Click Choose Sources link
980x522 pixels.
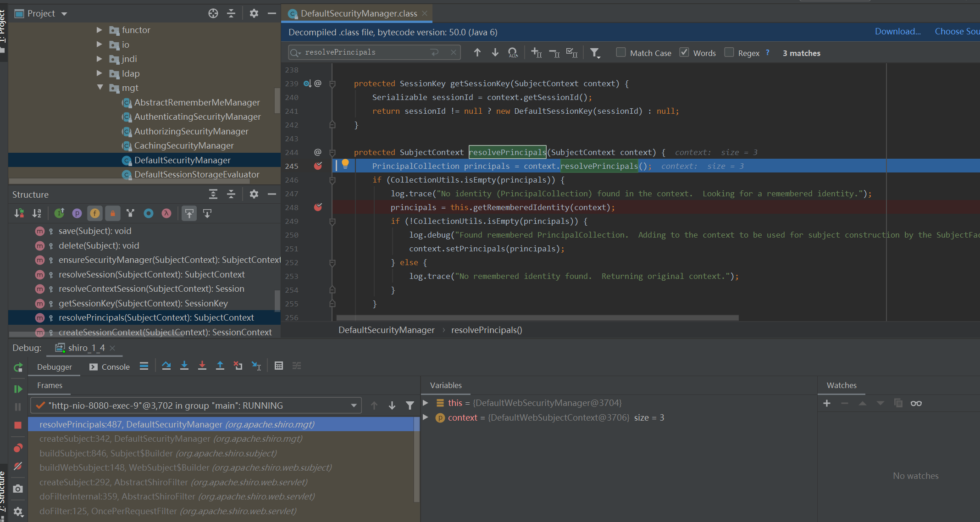tap(957, 31)
